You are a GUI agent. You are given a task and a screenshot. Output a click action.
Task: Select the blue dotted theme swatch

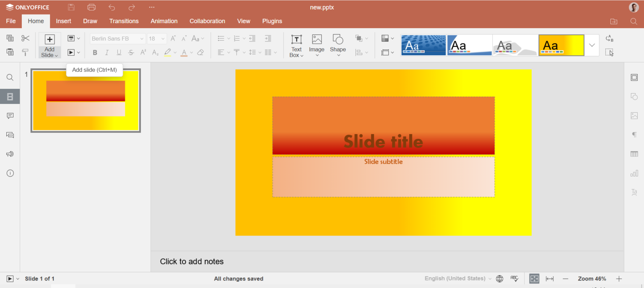click(423, 45)
